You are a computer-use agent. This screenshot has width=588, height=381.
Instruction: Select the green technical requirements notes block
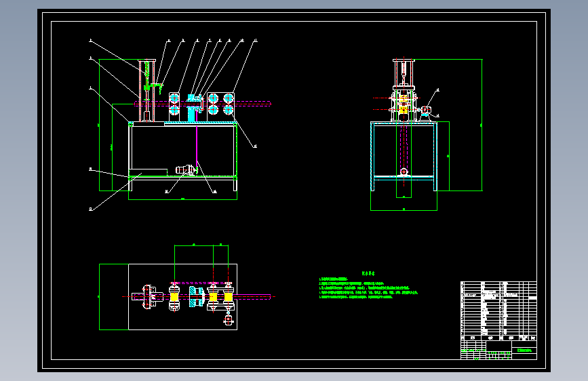pyautogui.click(x=368, y=288)
